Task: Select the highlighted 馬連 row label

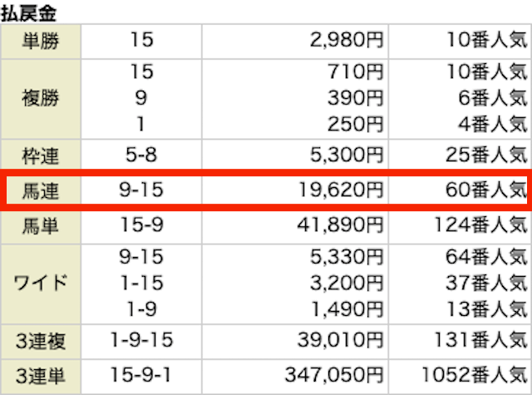Action: point(41,190)
